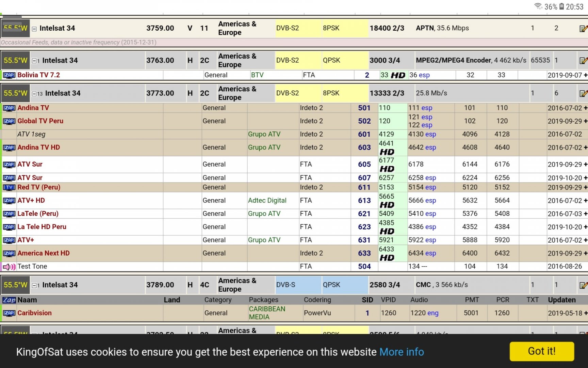The image size is (588, 368).
Task: Click the speaker icon beside Test Tone
Action: 9,267
